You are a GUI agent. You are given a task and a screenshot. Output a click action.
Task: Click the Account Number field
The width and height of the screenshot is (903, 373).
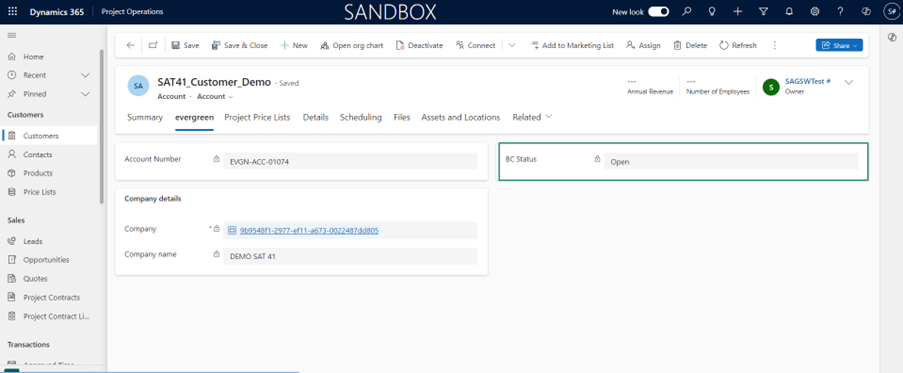(351, 162)
